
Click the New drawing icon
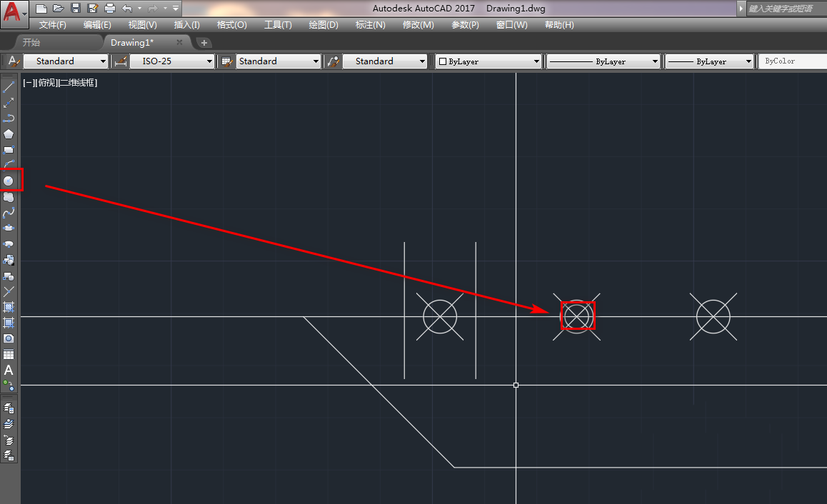point(41,9)
